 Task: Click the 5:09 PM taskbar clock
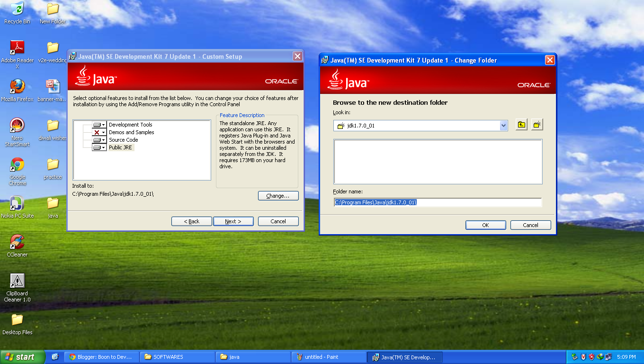click(627, 357)
